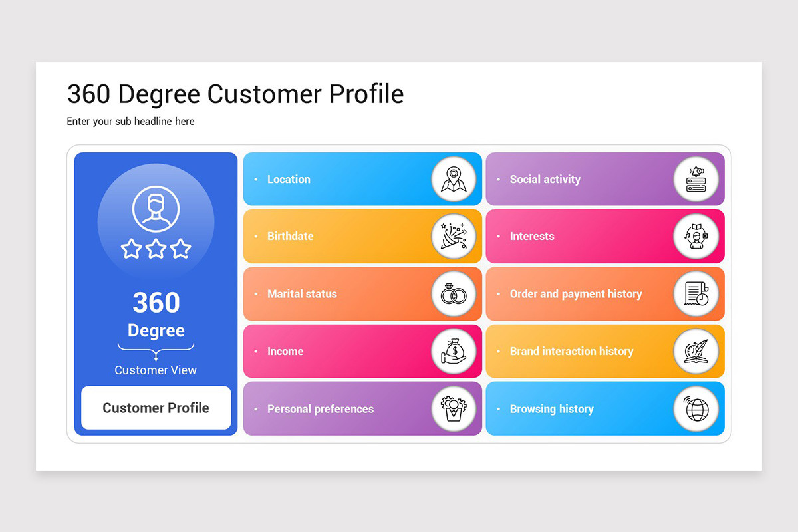
Task: Click the middle star under the avatar
Action: pos(156,249)
